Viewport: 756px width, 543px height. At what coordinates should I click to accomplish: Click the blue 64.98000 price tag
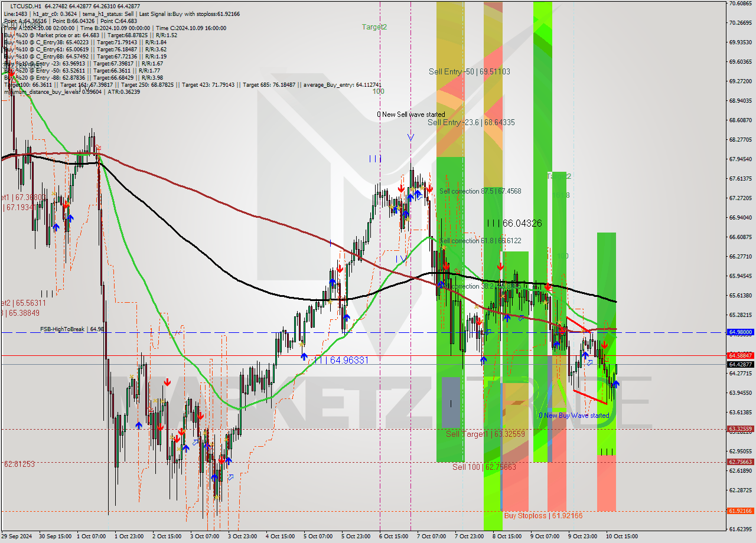pos(741,332)
